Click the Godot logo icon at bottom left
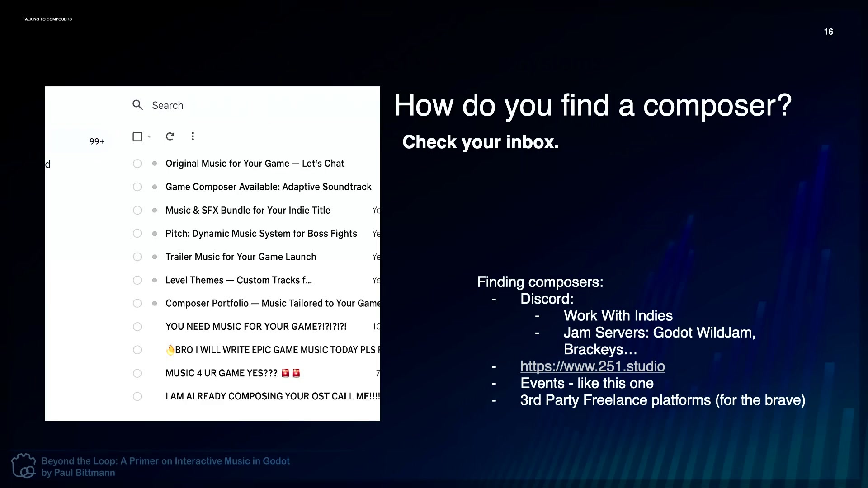Viewport: 868px width, 488px height. click(24, 466)
